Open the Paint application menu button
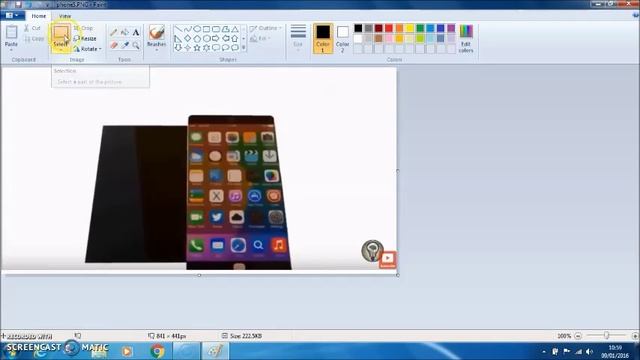Image resolution: width=640 pixels, height=360 pixels. click(x=12, y=16)
